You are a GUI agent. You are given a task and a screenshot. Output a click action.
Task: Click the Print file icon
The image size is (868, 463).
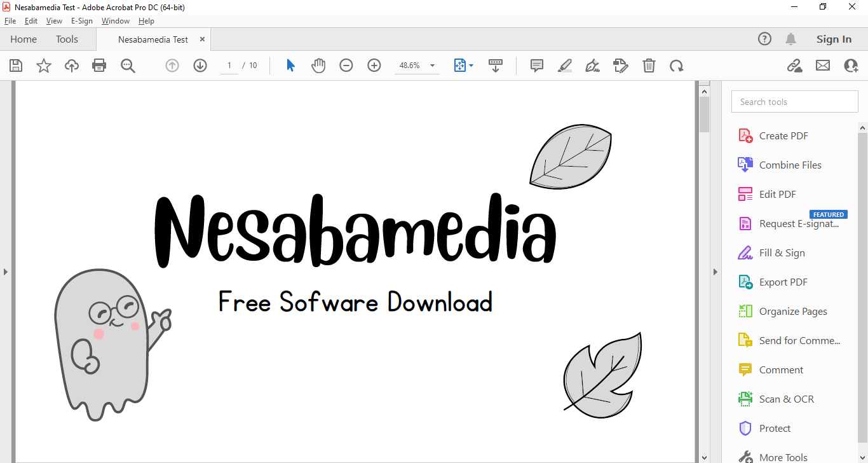pos(99,66)
